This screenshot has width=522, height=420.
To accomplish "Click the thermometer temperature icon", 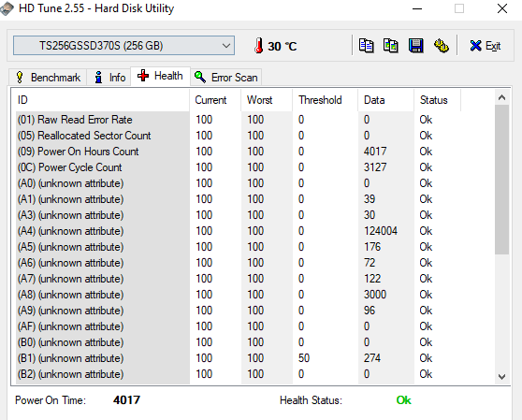I will point(259,46).
